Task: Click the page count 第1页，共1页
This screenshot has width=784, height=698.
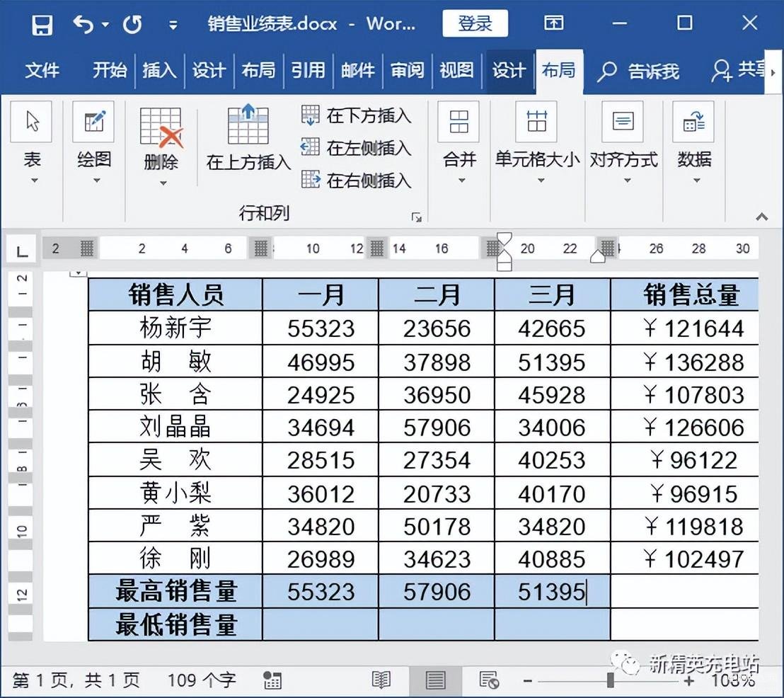Action: (76, 680)
